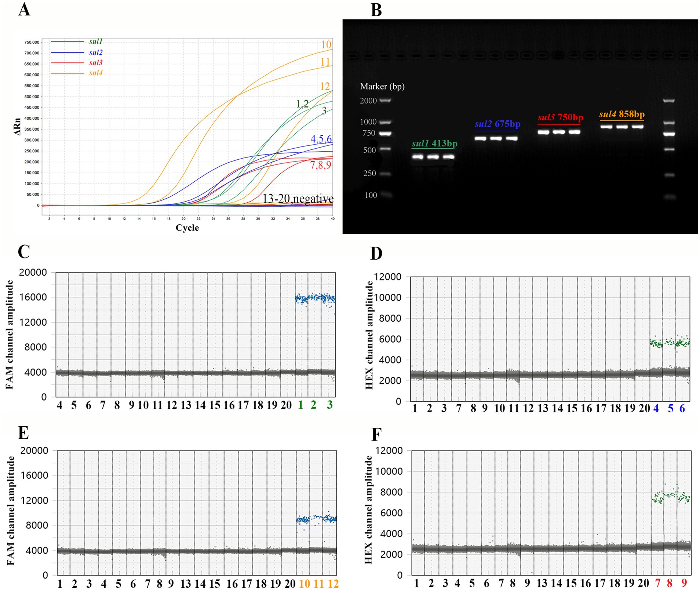This screenshot has height=590, width=700.
Task: Click the panel letter E
Action: (23, 432)
